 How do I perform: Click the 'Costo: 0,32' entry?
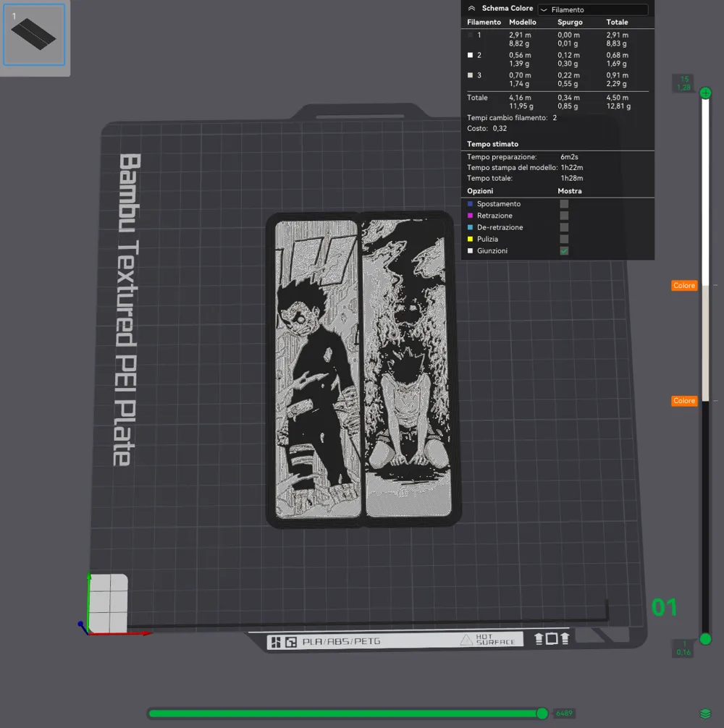click(x=487, y=129)
